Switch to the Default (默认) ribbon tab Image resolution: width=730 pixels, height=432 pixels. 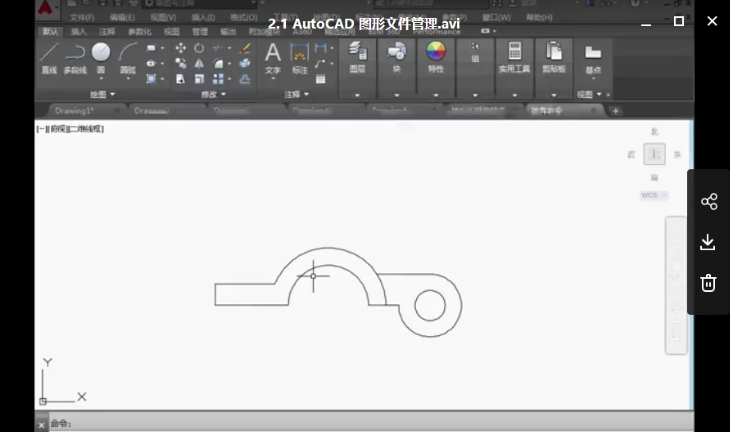[x=50, y=32]
